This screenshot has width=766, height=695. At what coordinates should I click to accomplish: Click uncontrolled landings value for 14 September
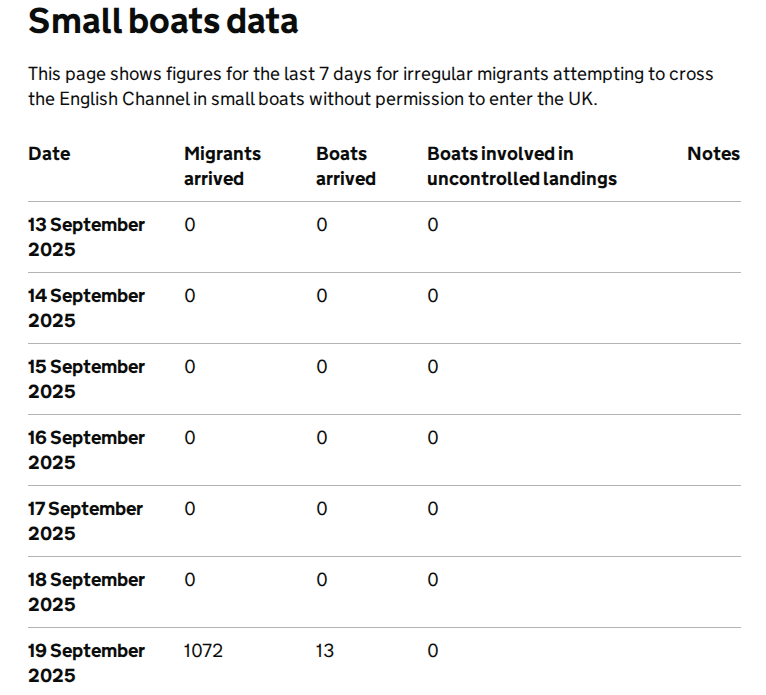(x=433, y=295)
